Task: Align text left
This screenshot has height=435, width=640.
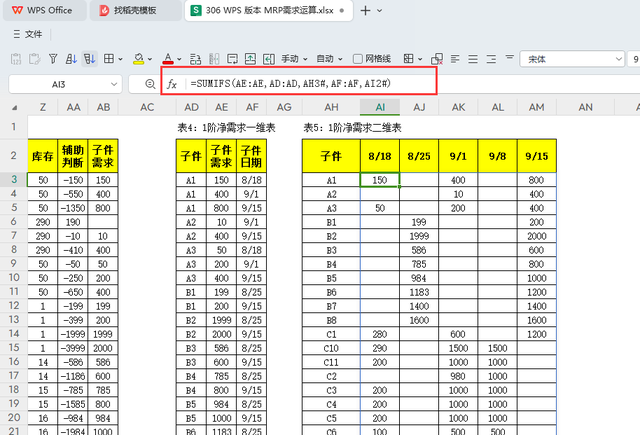Action: coord(455,59)
